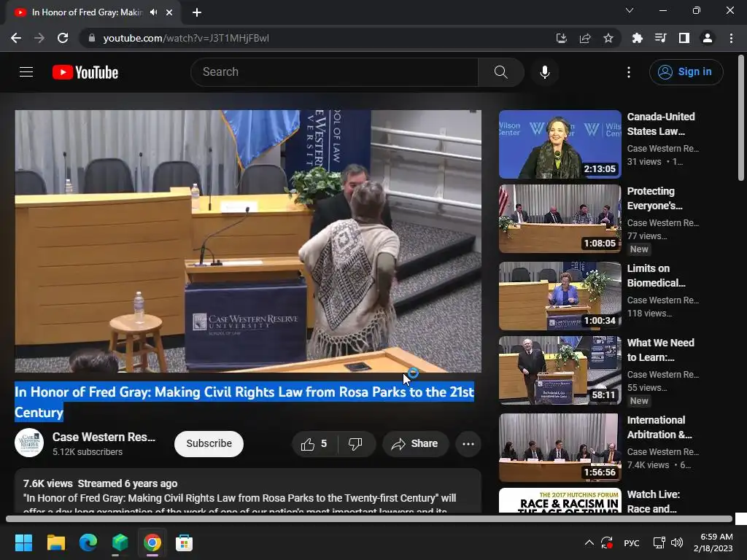Click the Limits on Biomedical title
This screenshot has width=747, height=560.
(x=656, y=276)
